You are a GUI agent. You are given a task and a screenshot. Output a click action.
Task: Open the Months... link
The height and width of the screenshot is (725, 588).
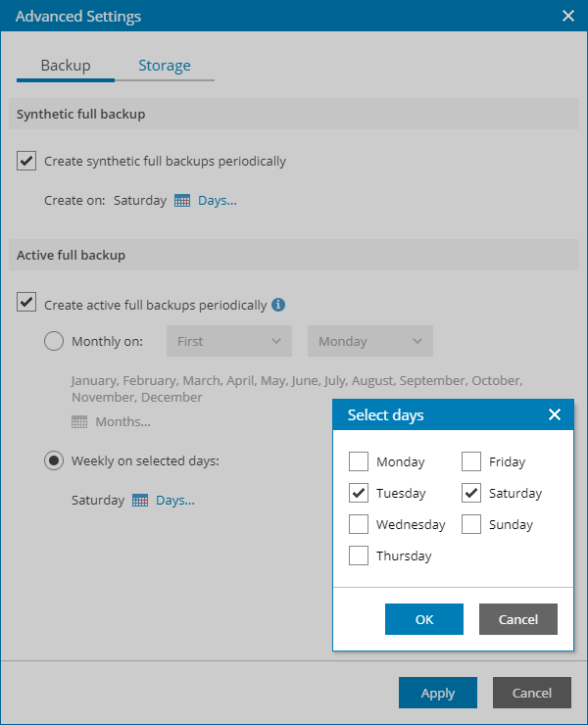pos(122,422)
